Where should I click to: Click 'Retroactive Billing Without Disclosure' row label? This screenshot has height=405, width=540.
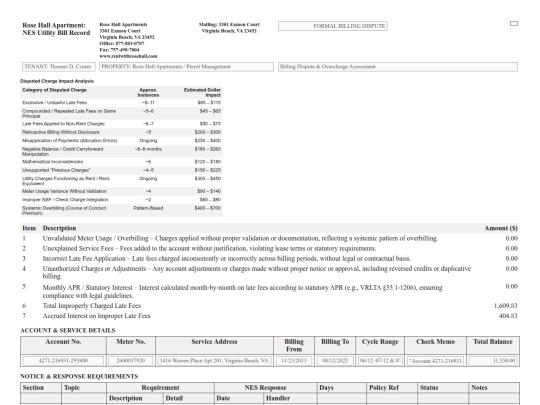[x=61, y=132]
